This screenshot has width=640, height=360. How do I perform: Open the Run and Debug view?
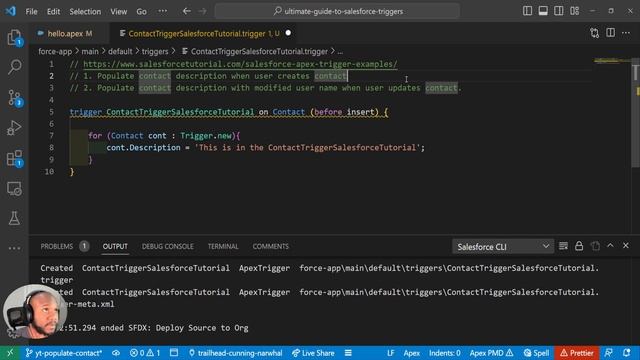14,128
